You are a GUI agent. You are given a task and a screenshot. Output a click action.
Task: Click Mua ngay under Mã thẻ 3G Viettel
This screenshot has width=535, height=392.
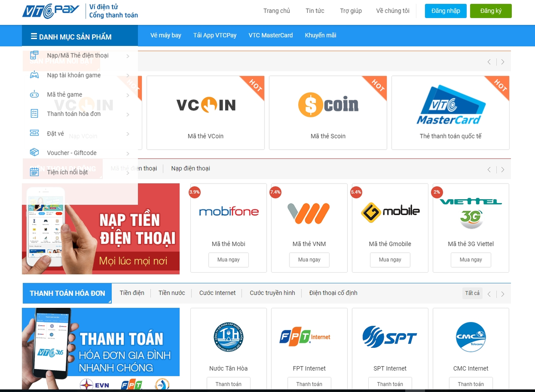471,260
